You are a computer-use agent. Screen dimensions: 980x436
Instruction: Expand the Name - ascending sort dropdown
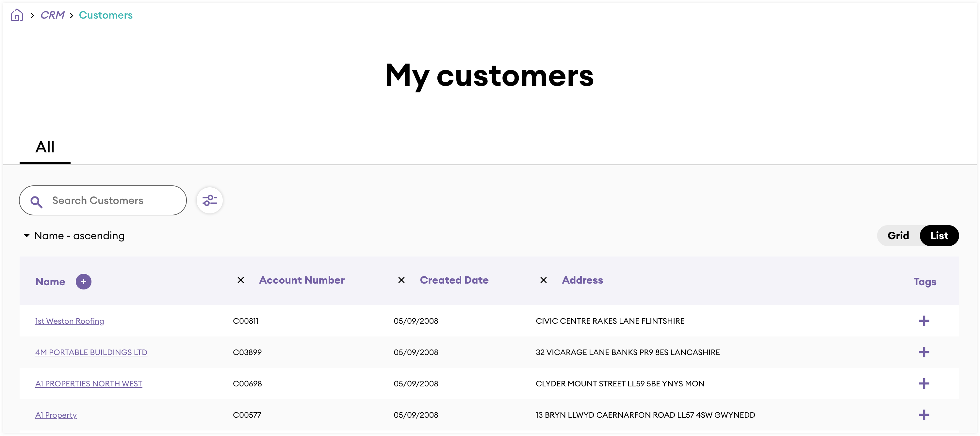74,236
